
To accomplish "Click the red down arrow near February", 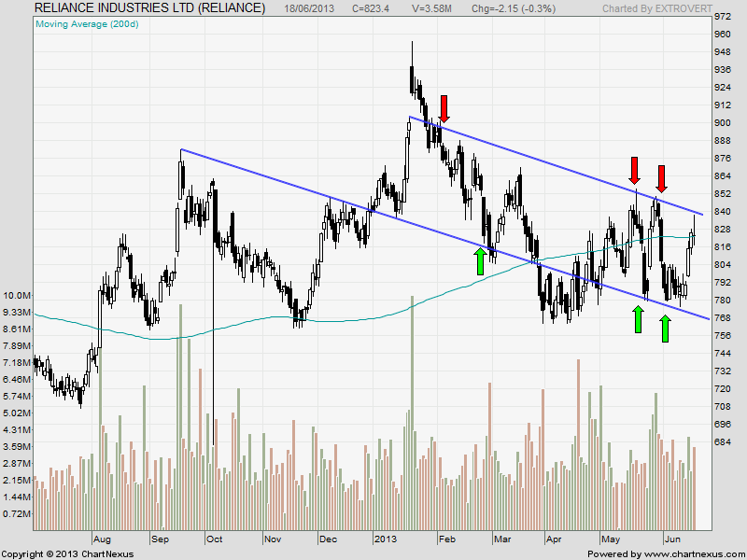I will click(x=444, y=109).
